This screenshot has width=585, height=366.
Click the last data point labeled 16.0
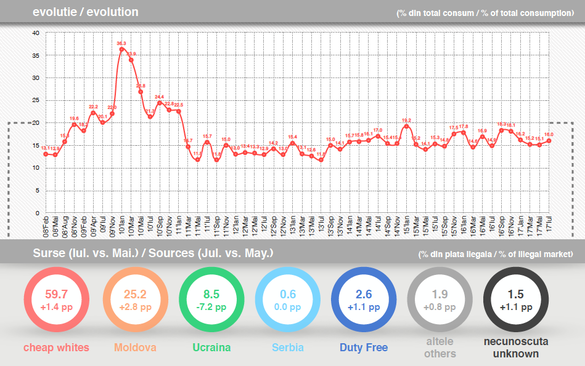pos(549,141)
